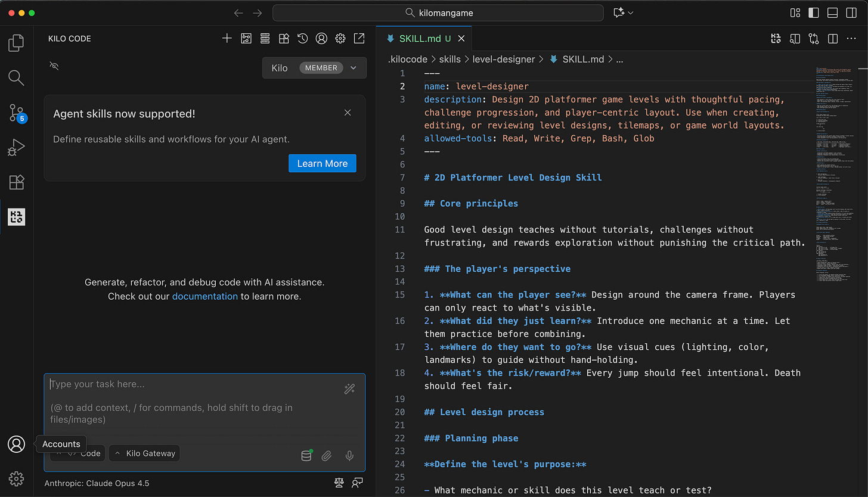
Task: Click level-designer in the breadcrumb path
Action: (x=504, y=59)
